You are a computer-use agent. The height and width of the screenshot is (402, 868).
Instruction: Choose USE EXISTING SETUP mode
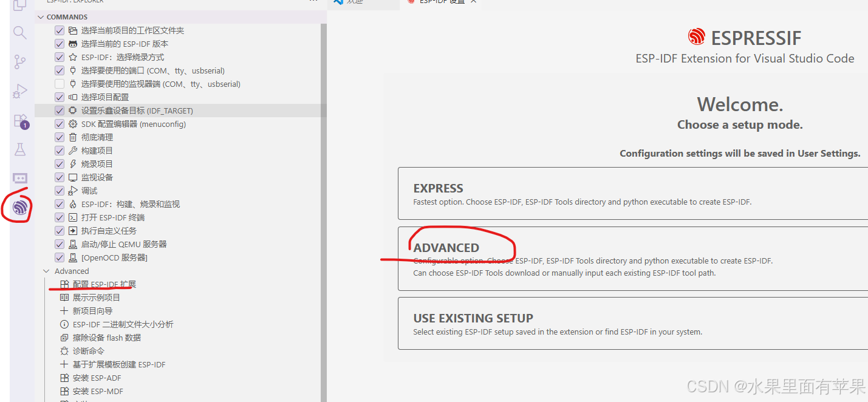coord(633,323)
